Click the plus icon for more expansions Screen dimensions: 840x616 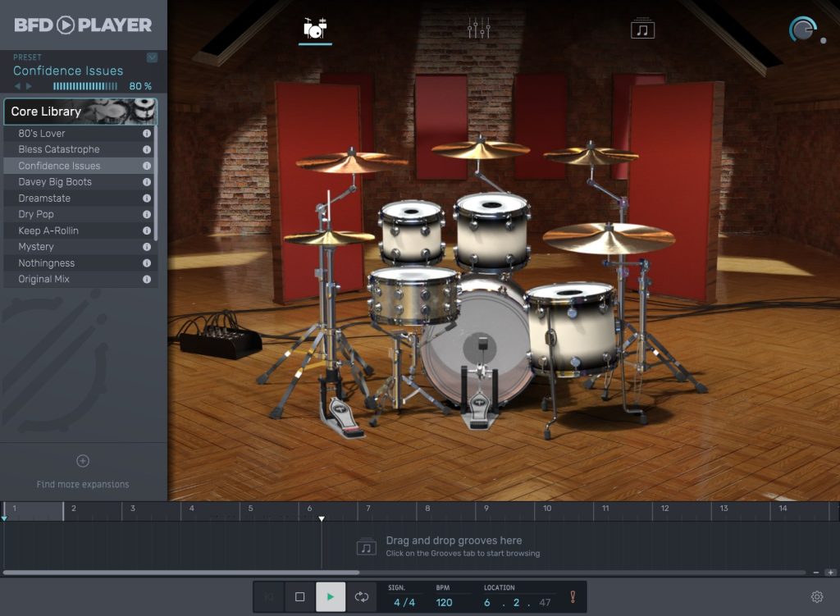coord(83,461)
